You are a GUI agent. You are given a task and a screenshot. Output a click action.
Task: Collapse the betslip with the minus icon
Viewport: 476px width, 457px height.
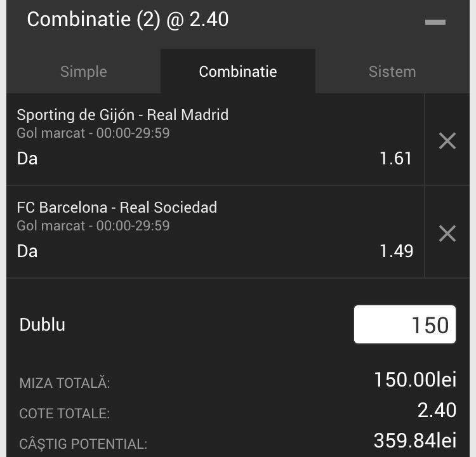(x=435, y=22)
